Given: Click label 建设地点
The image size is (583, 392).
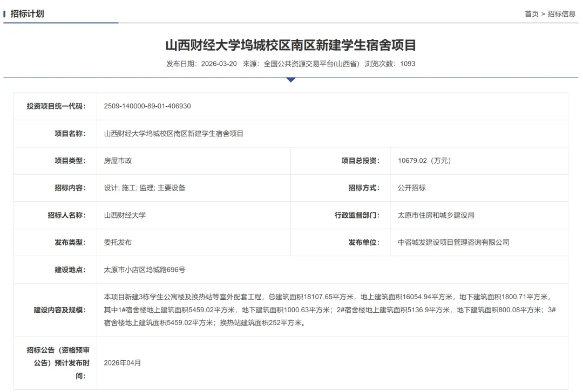Looking at the screenshot, I should [x=70, y=270].
